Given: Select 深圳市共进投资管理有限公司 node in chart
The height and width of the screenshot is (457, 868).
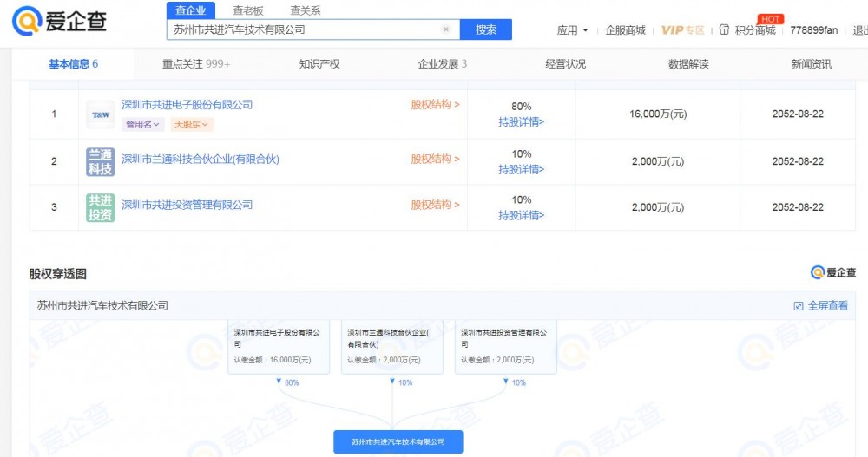Looking at the screenshot, I should coord(505,346).
